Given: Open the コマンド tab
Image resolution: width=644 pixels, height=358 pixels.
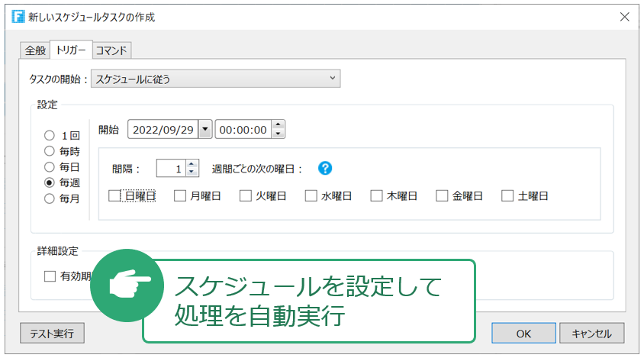Looking at the screenshot, I should 112,50.
